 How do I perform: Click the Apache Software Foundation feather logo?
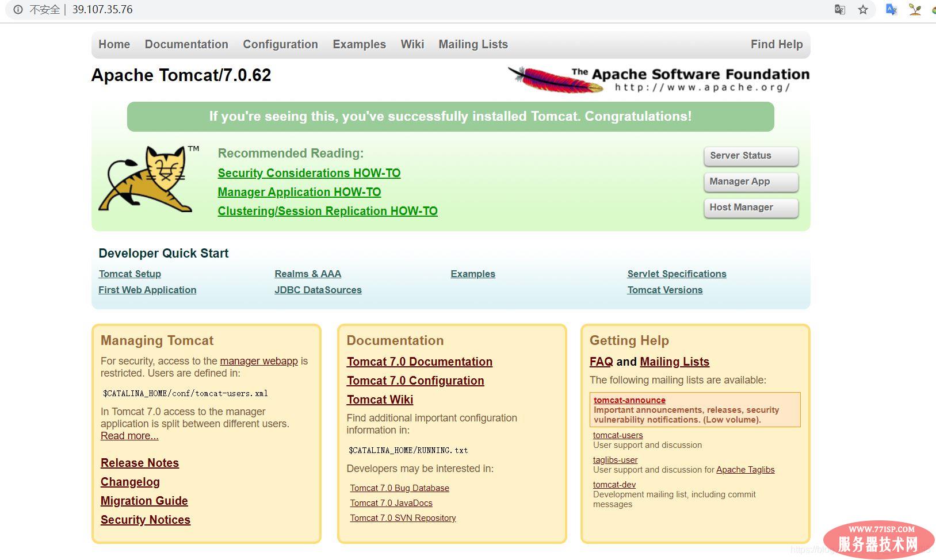pyautogui.click(x=659, y=79)
